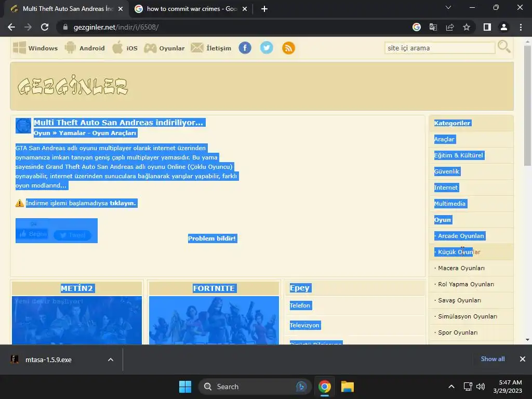532x399 pixels.
Task: Open the Chrome three-dot menu
Action: 521,27
